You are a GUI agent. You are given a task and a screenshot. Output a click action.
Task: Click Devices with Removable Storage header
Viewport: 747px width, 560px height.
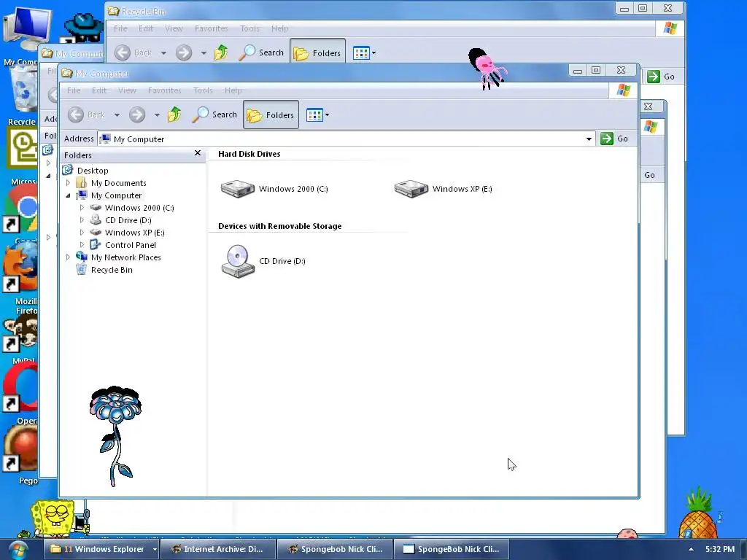coord(279,226)
